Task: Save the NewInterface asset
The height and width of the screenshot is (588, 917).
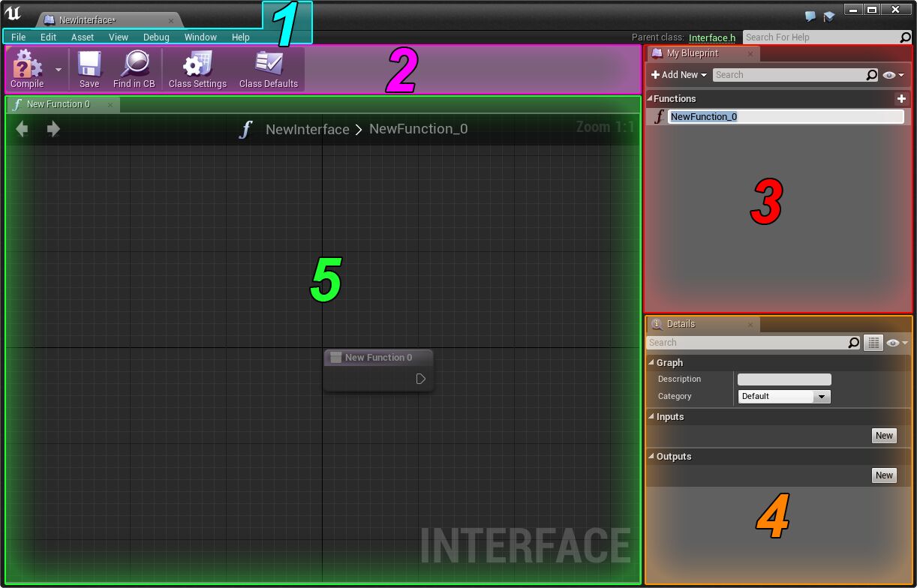Action: (x=89, y=69)
